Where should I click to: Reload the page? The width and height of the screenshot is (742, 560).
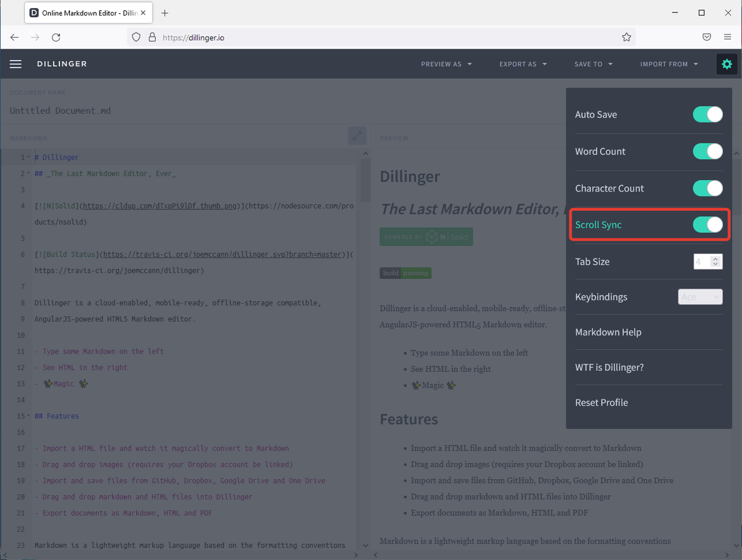56,37
